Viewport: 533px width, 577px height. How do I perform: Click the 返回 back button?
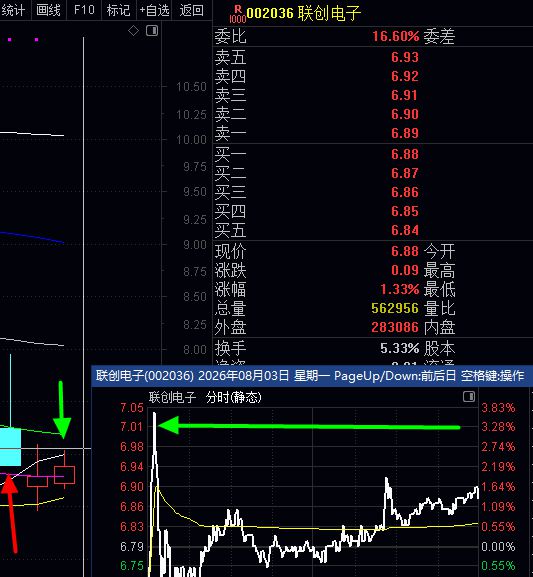pos(191,10)
